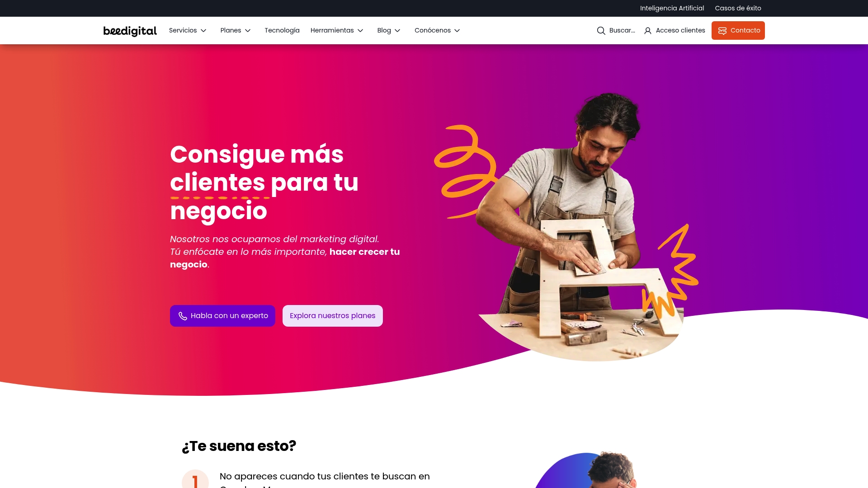Click the user profile icon
868x488 pixels.
tap(648, 31)
